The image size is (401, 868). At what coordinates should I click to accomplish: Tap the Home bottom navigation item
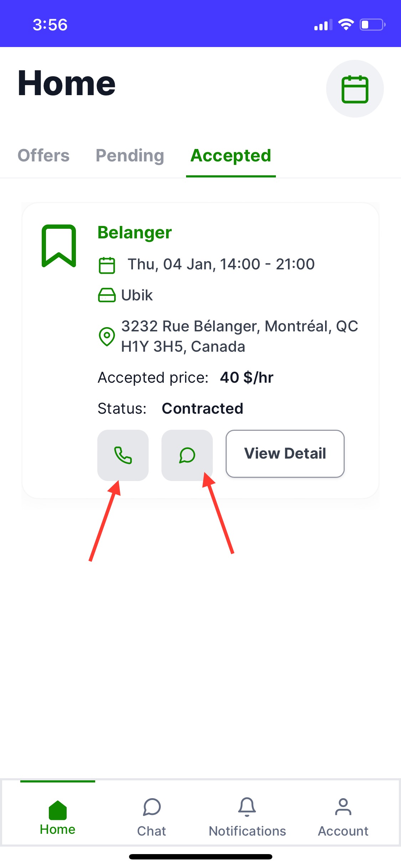click(x=58, y=816)
